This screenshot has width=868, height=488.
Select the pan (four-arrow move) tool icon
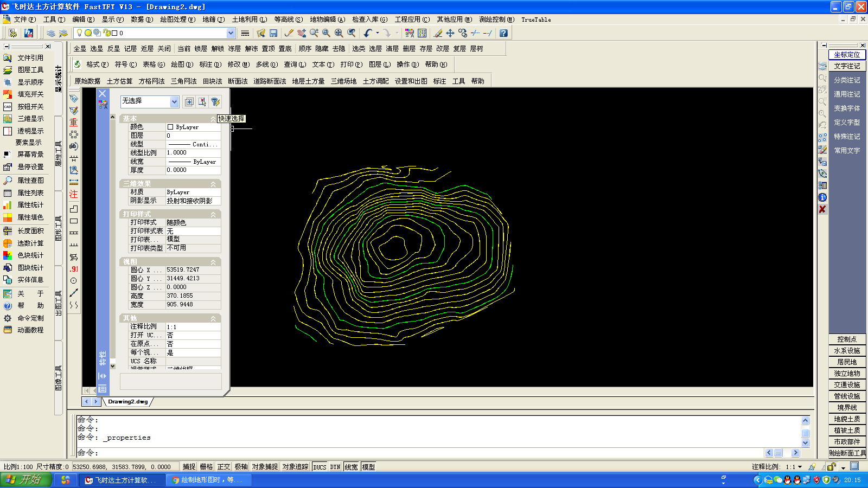450,33
